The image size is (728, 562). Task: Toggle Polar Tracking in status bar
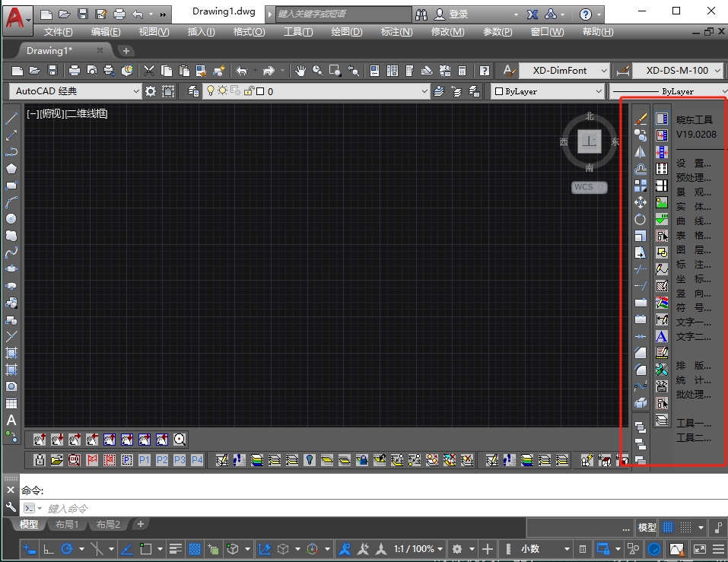(67, 550)
